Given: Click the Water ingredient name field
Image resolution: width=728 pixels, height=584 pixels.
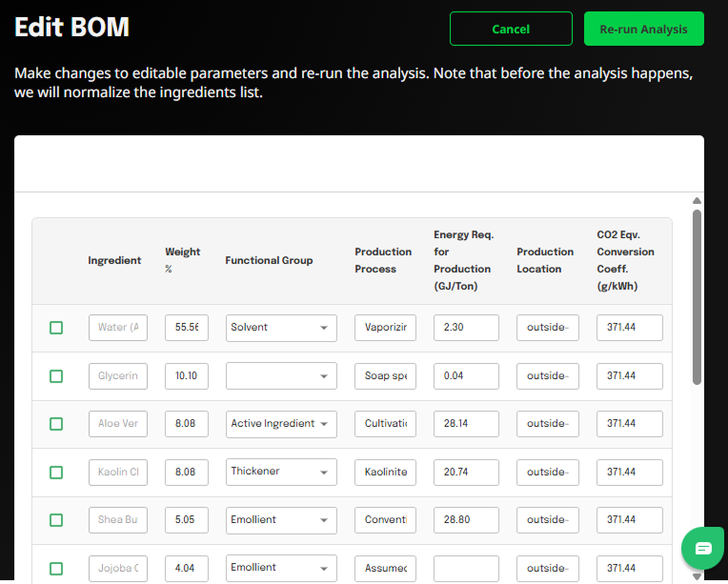Looking at the screenshot, I should (118, 328).
